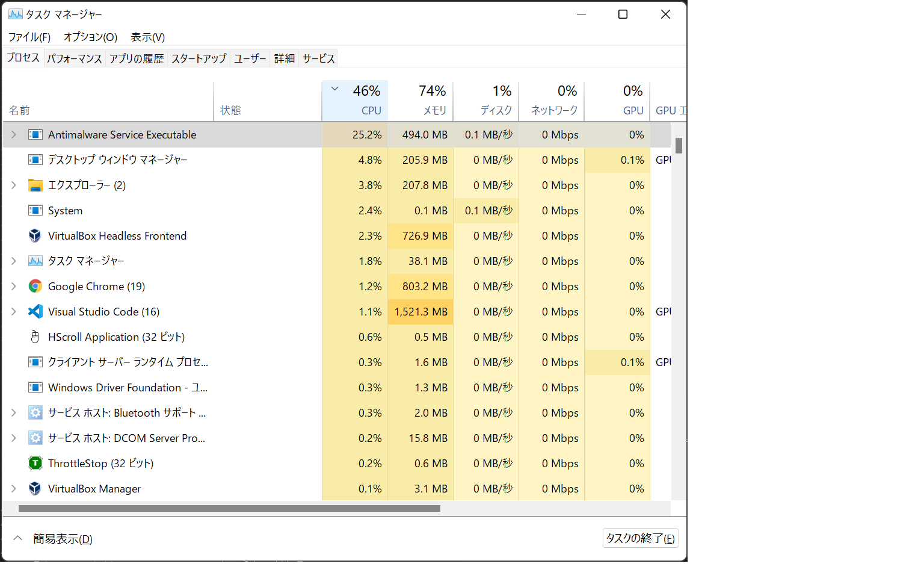Select the HScroll Application (32 ビット) row name

coord(117,337)
